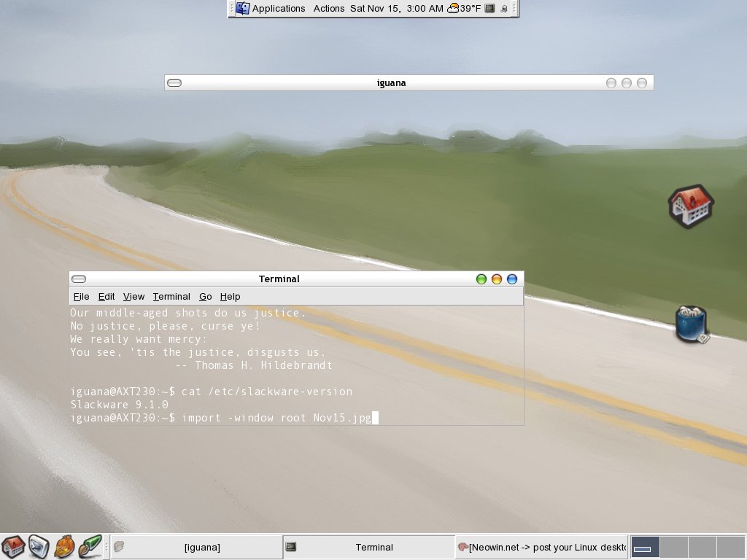Switch to Terminal window in taskbar
The width and height of the screenshot is (747, 560).
(x=368, y=547)
